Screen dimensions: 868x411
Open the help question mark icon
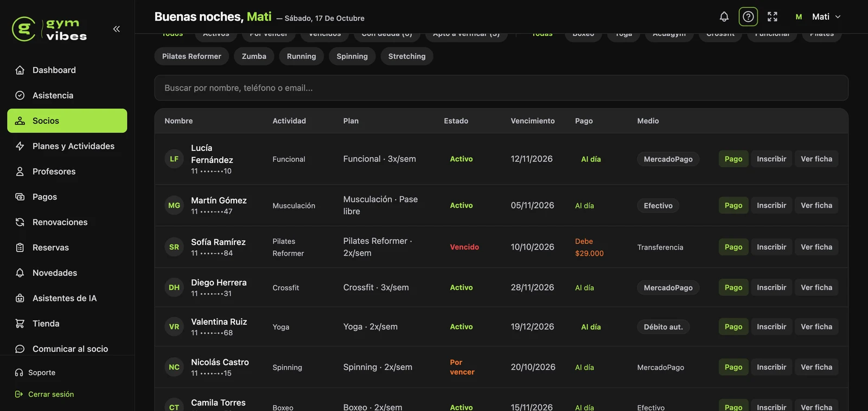(x=748, y=17)
